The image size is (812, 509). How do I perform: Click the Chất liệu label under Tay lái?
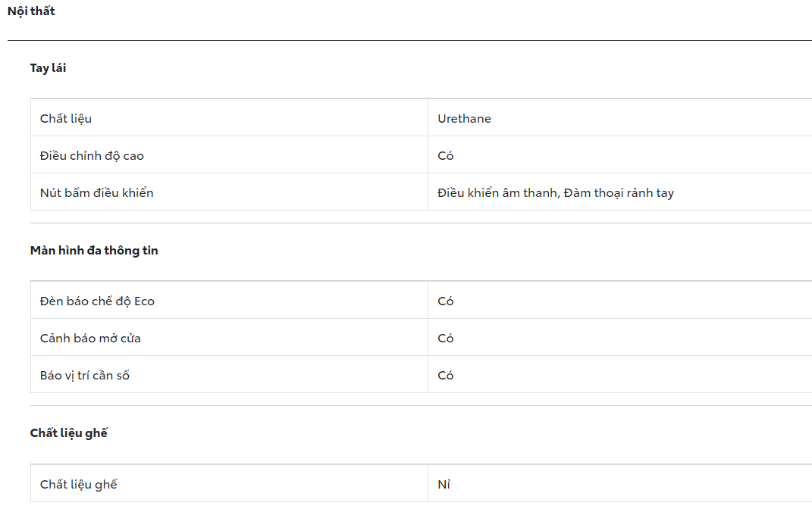[x=66, y=118]
